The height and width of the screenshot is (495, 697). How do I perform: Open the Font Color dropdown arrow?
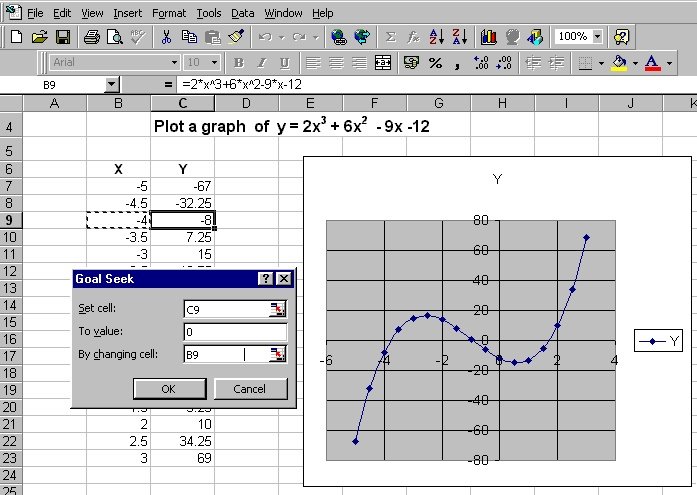(668, 63)
